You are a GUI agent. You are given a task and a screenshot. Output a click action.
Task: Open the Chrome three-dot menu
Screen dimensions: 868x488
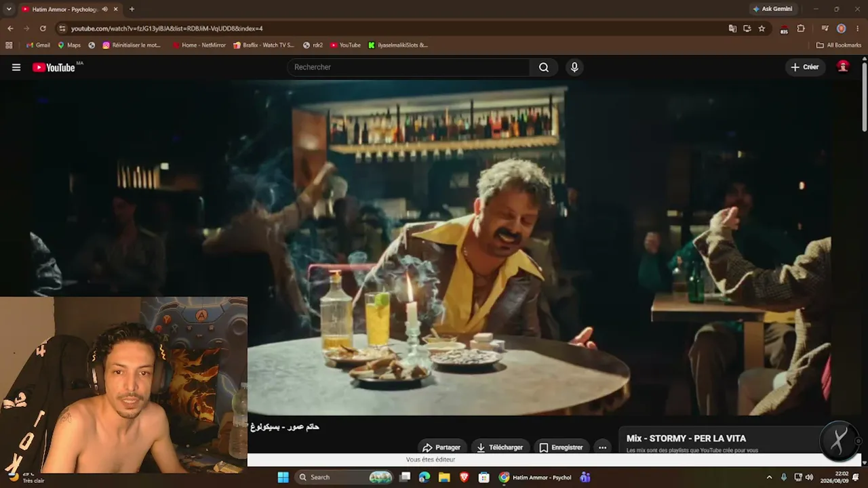858,28
